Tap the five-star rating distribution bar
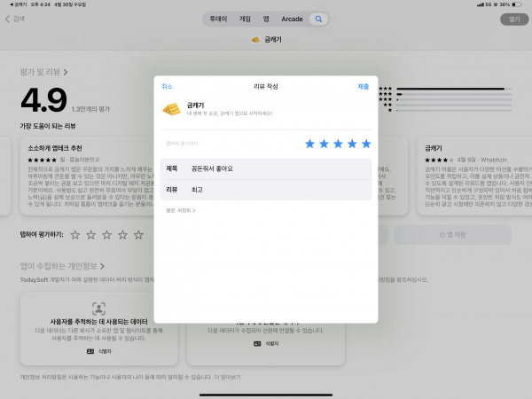The width and height of the screenshot is (532, 399). click(x=454, y=89)
